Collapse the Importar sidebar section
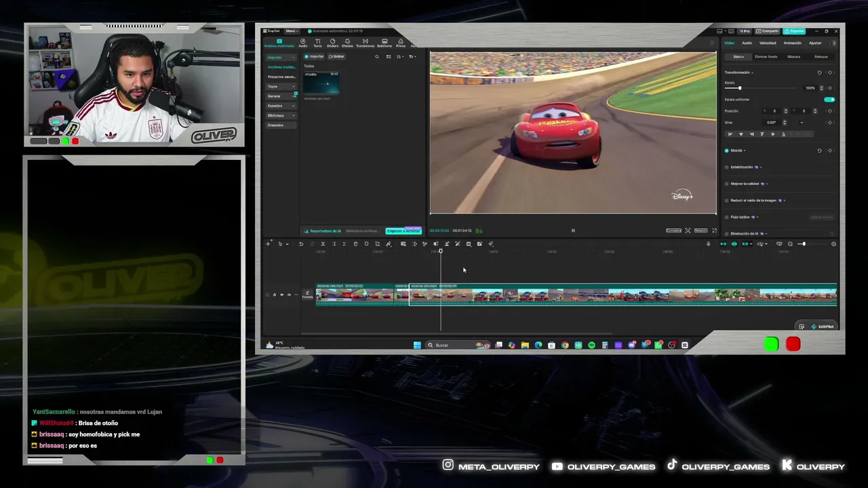 click(x=281, y=57)
